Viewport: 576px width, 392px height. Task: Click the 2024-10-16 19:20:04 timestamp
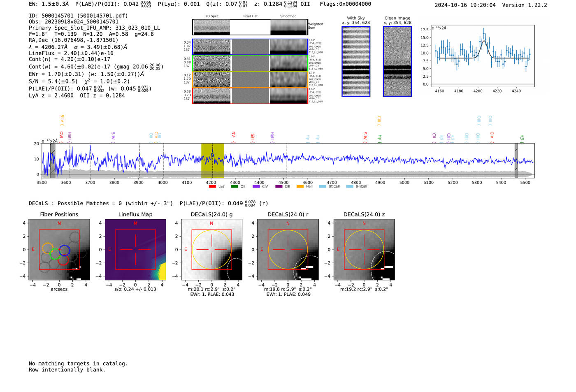[465, 5]
